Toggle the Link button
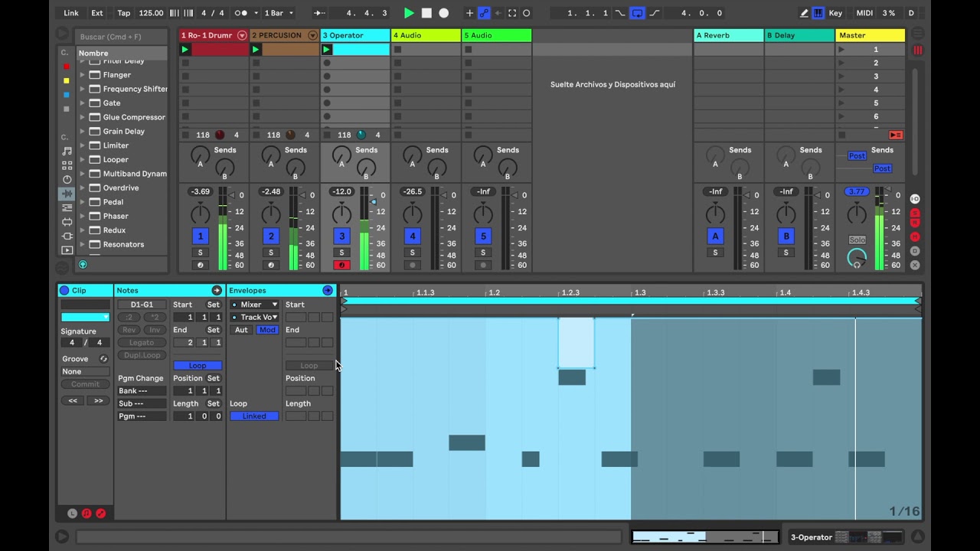This screenshot has height=551, width=980. click(x=71, y=13)
